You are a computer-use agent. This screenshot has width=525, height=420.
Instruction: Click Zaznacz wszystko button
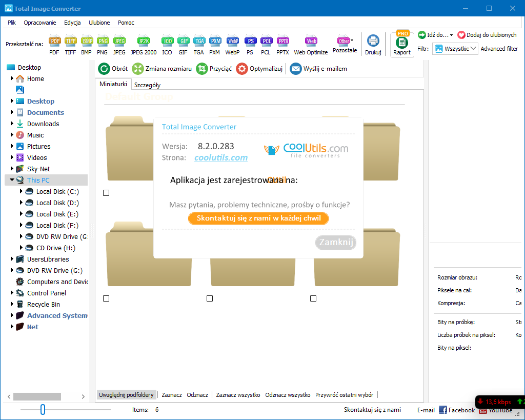[x=238, y=395]
